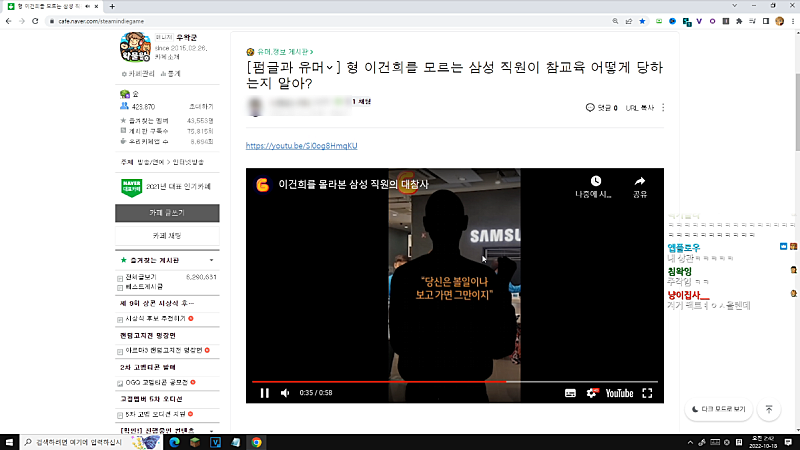This screenshot has height=450, width=800.
Task: Open Chrome zoom magnifier icon
Action: tap(615, 21)
